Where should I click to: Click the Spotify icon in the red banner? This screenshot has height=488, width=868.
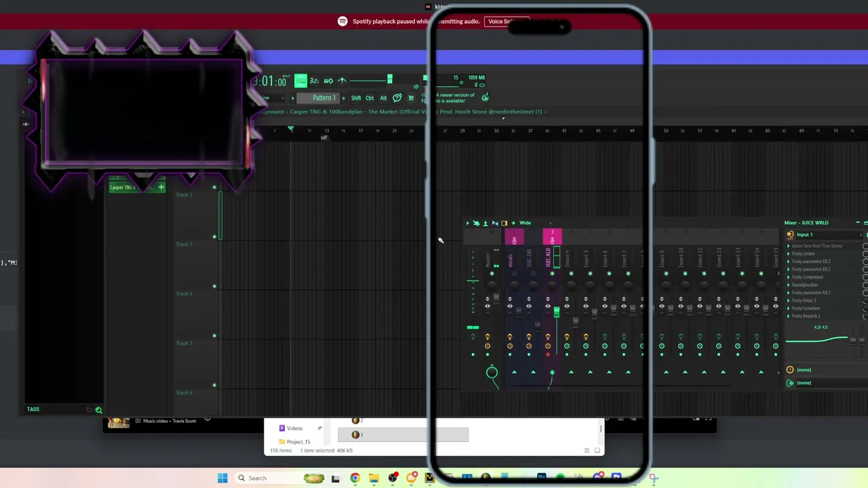click(x=342, y=21)
